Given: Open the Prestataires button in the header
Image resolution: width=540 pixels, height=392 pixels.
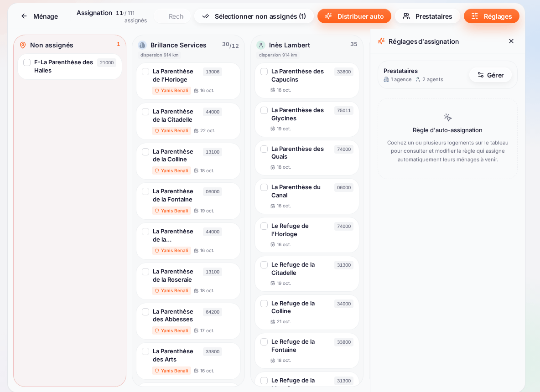Looking at the screenshot, I should coord(427,16).
